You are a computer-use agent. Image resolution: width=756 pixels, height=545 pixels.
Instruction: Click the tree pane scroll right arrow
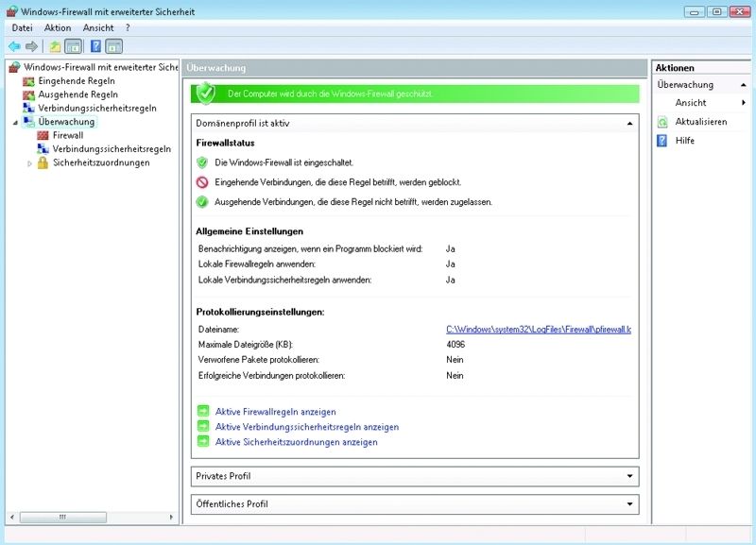coord(171,517)
